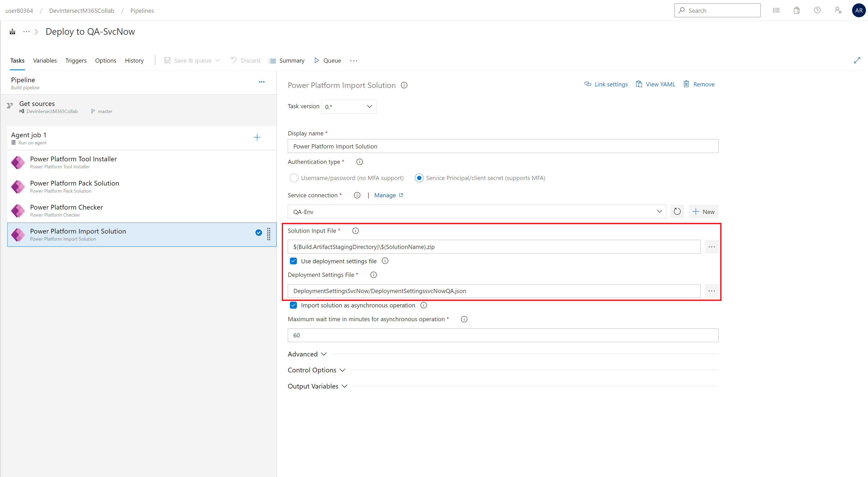Viewport: 868px width, 477px height.
Task: Click the fullscreen expand arrows icon
Action: pyautogui.click(x=857, y=60)
